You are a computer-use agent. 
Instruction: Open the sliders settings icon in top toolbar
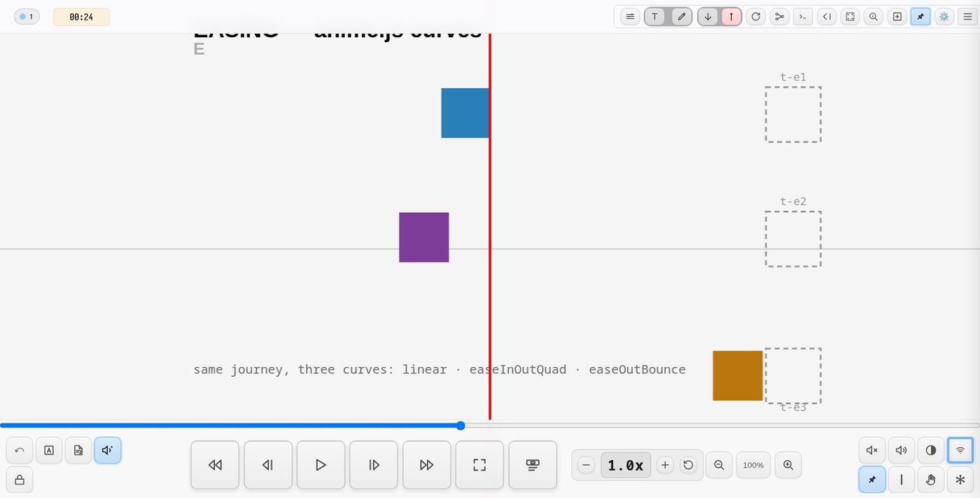tap(630, 17)
